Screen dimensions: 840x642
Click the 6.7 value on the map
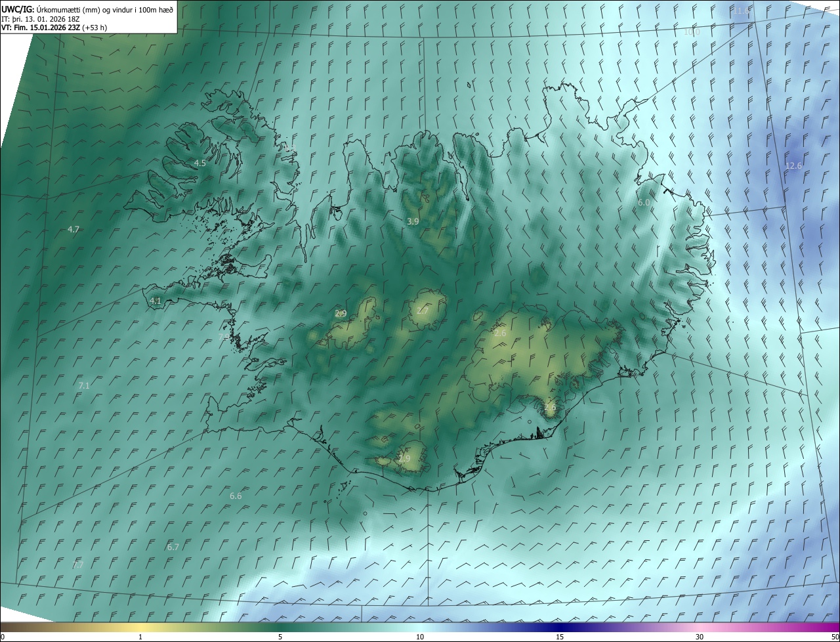tap(173, 546)
